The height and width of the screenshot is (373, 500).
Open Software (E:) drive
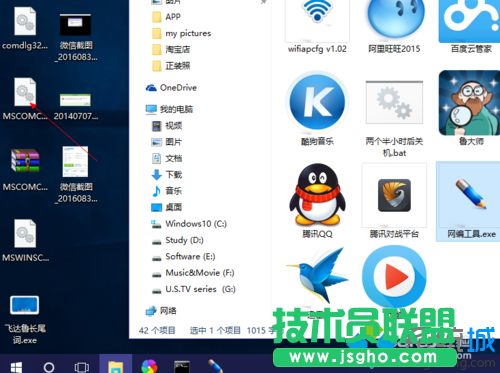click(x=184, y=256)
